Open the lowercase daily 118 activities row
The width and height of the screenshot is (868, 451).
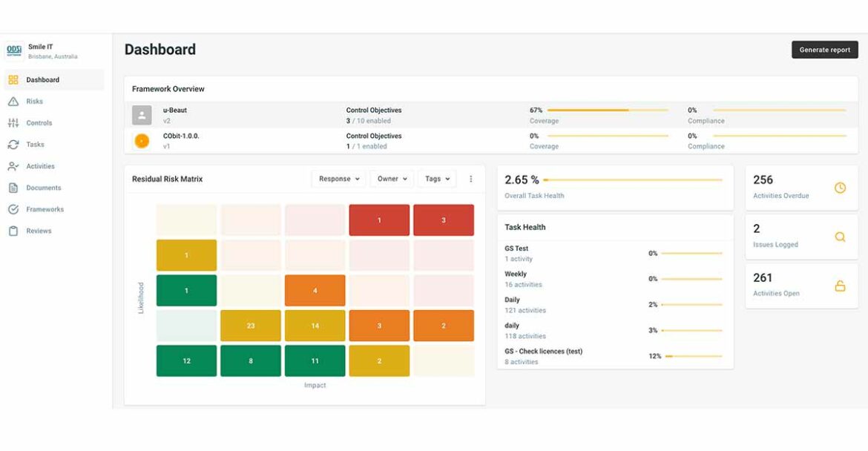615,330
